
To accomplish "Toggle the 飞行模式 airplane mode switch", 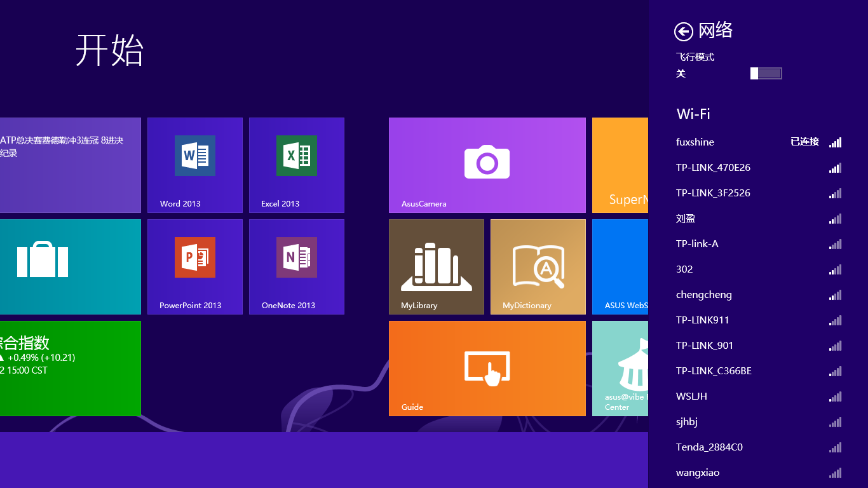I will coord(766,74).
